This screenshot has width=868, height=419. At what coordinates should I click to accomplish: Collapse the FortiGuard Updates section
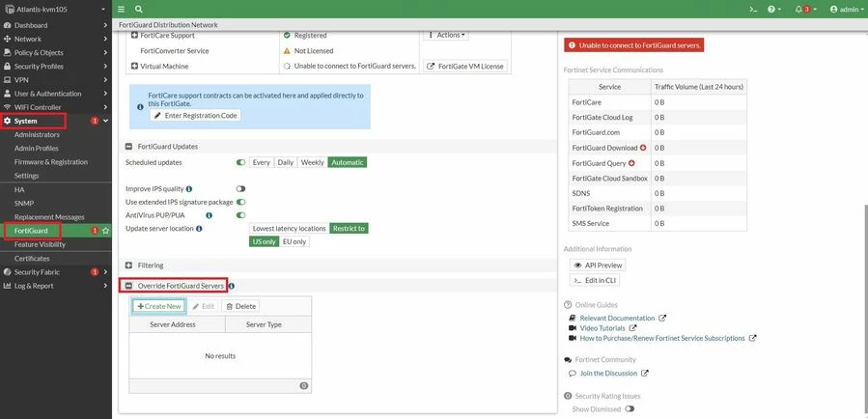[129, 147]
